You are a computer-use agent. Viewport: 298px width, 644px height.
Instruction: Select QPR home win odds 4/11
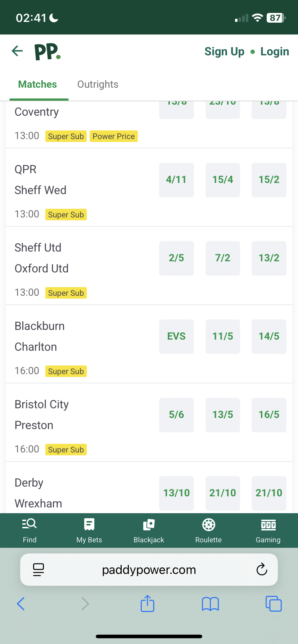click(176, 180)
